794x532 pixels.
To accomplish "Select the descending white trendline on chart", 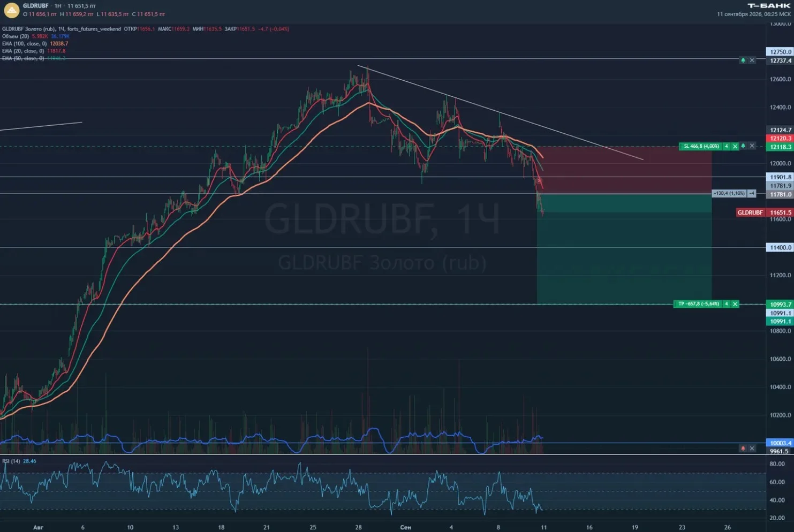I will point(501,113).
